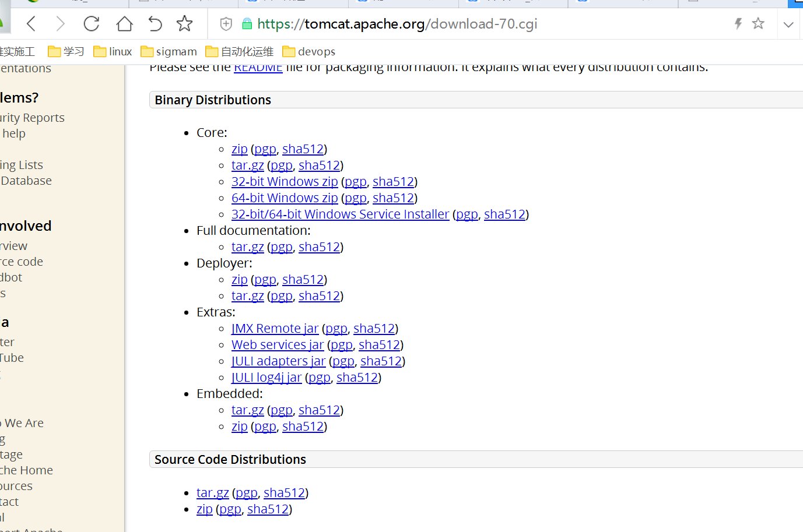This screenshot has height=532, width=803.
Task: Click the shield security icon in address bar
Action: click(226, 24)
